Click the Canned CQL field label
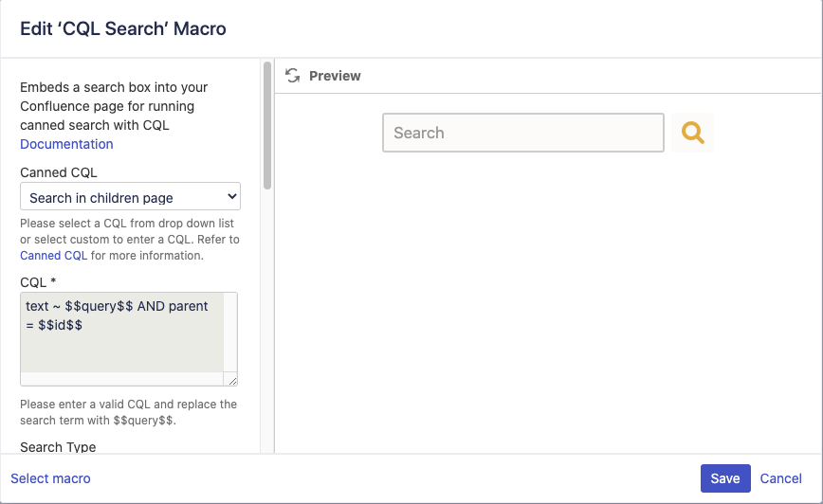Image resolution: width=823 pixels, height=504 pixels. [x=59, y=172]
